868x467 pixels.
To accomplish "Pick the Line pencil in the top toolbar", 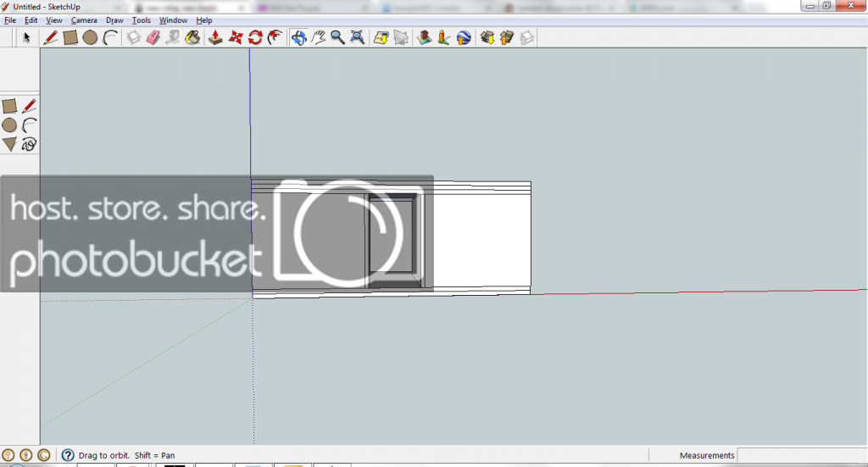I will 50,37.
